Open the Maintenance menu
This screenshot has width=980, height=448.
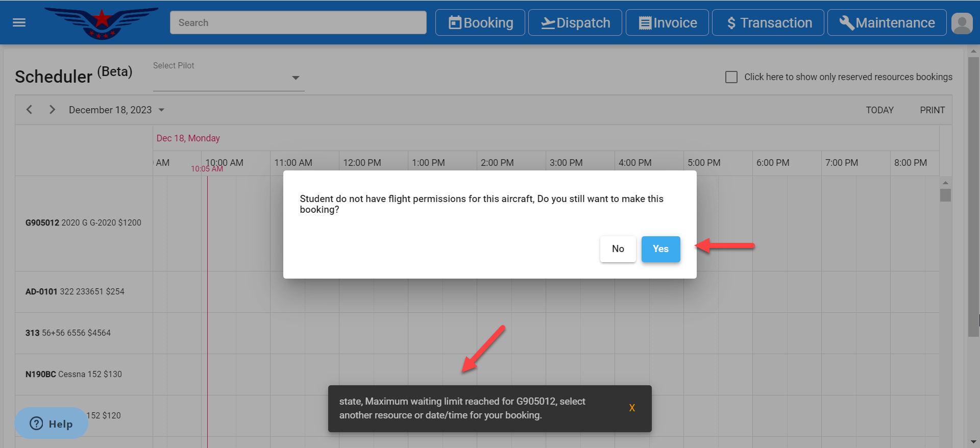[887, 23]
